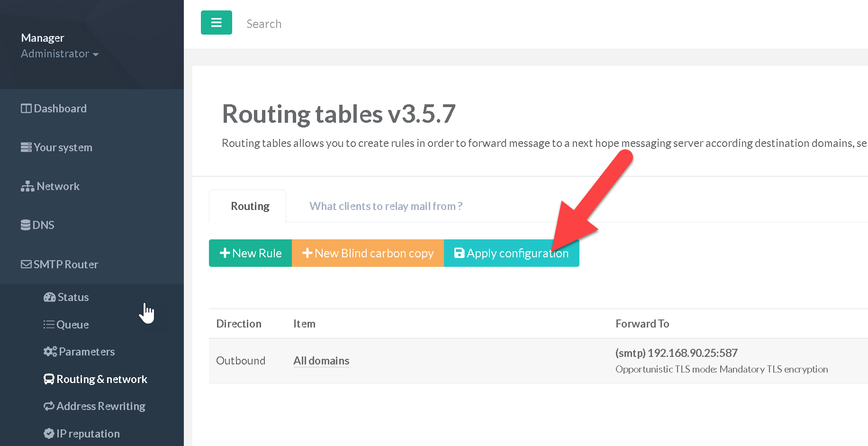
Task: Open What clients to relay mail from tab
Action: 386,206
